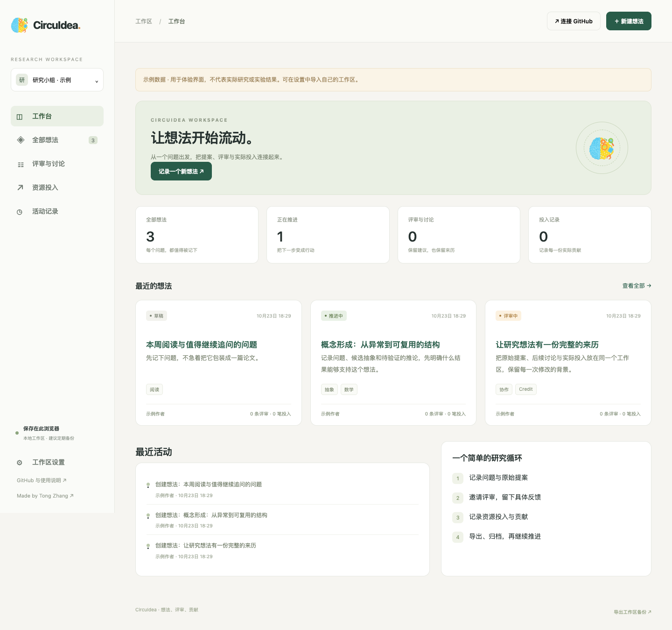Viewport: 672px width, 630px height.
Task: Click the 工作区 breadcrumb
Action: pos(144,21)
